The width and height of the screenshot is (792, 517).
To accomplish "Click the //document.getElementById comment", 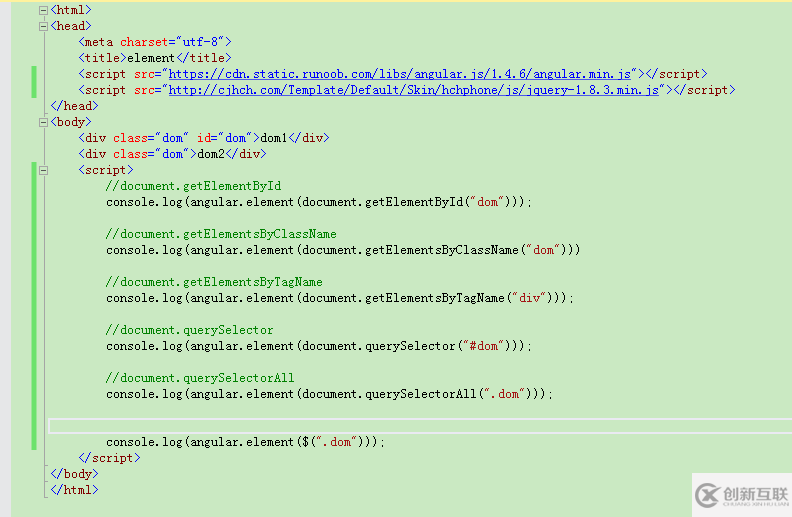I will pos(193,186).
